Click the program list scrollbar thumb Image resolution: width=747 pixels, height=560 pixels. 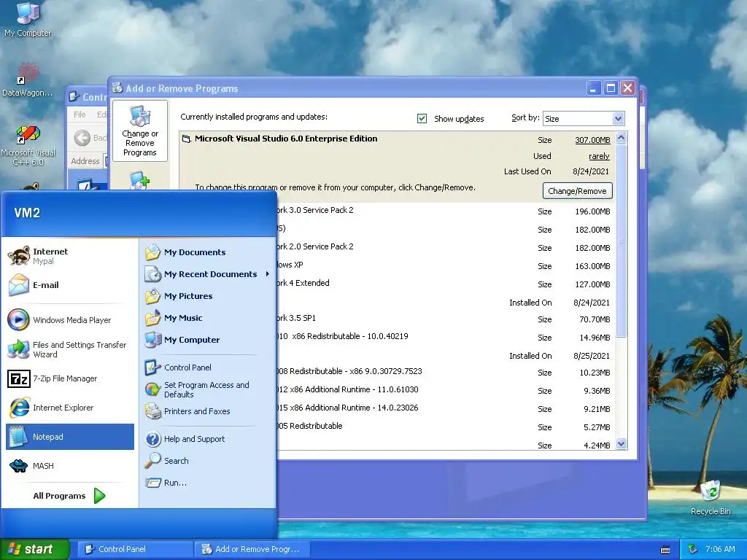pos(621,241)
